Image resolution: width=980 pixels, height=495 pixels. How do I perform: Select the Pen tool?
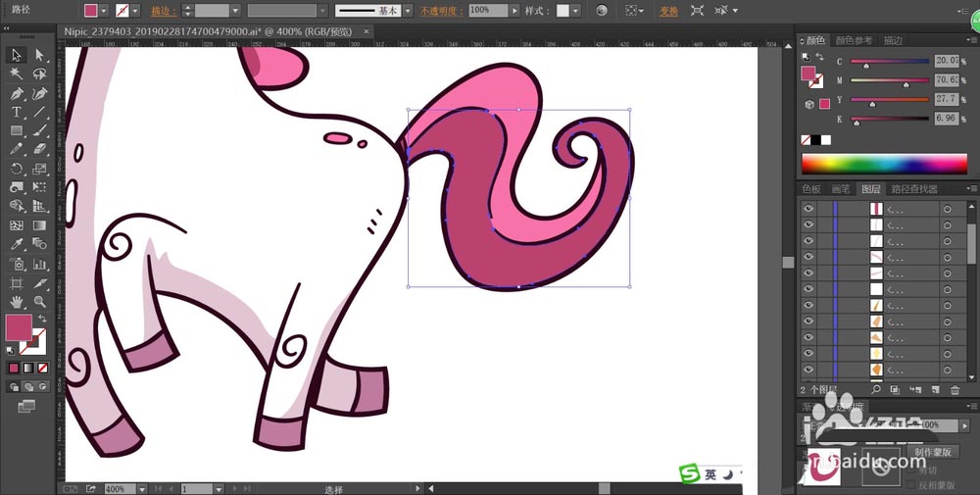pyautogui.click(x=17, y=93)
